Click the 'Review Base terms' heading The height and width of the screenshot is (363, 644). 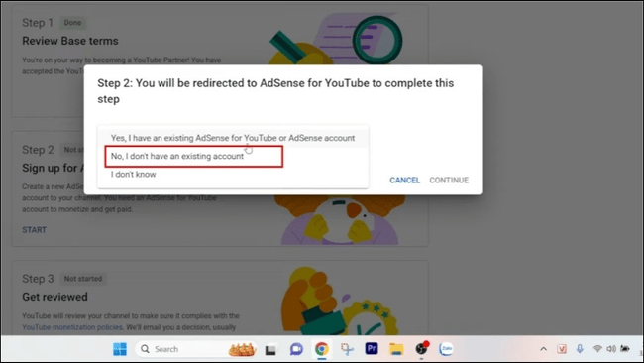pos(70,41)
